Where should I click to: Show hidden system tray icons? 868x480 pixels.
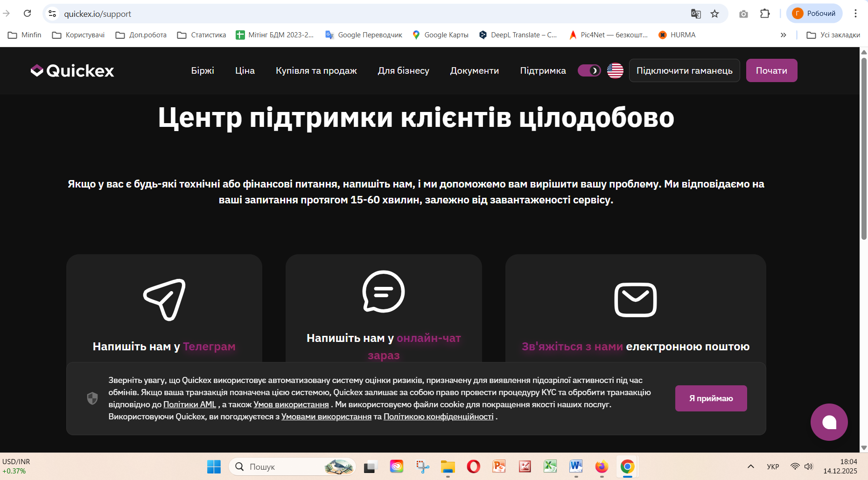(x=751, y=466)
